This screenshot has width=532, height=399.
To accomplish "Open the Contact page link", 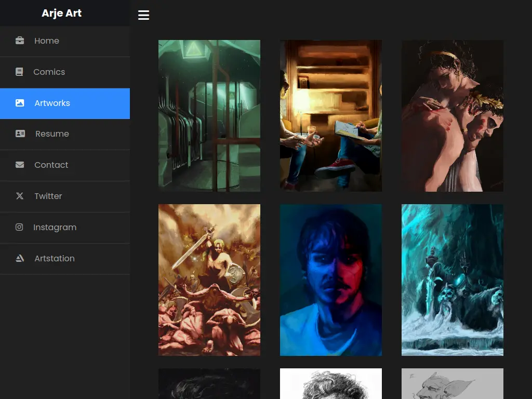I will pyautogui.click(x=51, y=165).
